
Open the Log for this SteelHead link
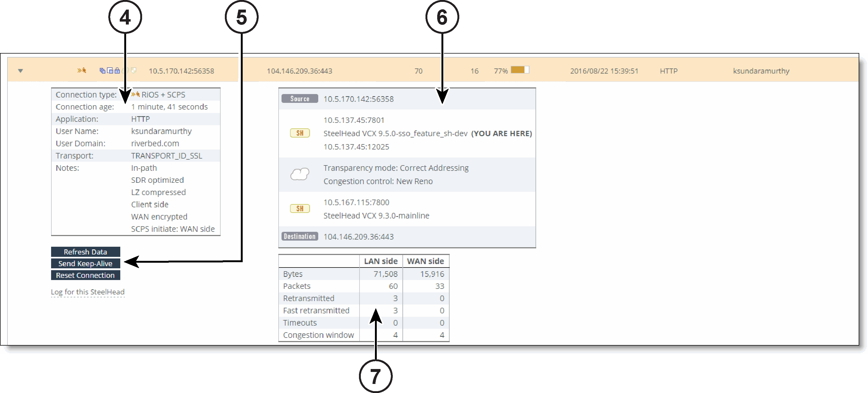click(88, 292)
